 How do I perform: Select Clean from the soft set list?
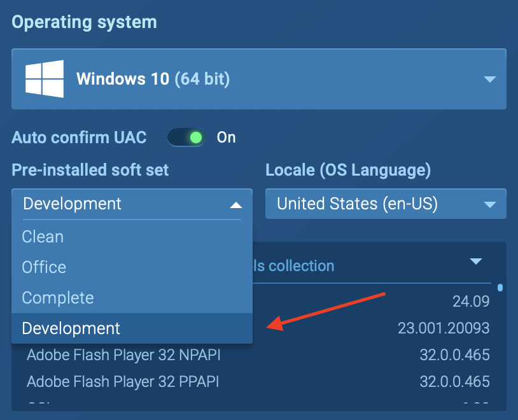click(x=43, y=237)
